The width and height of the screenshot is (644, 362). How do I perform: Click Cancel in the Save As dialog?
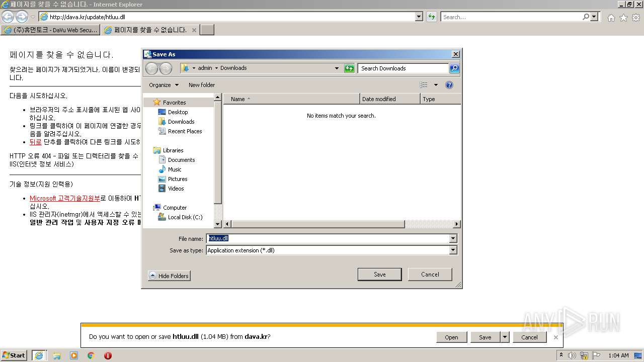430,275
